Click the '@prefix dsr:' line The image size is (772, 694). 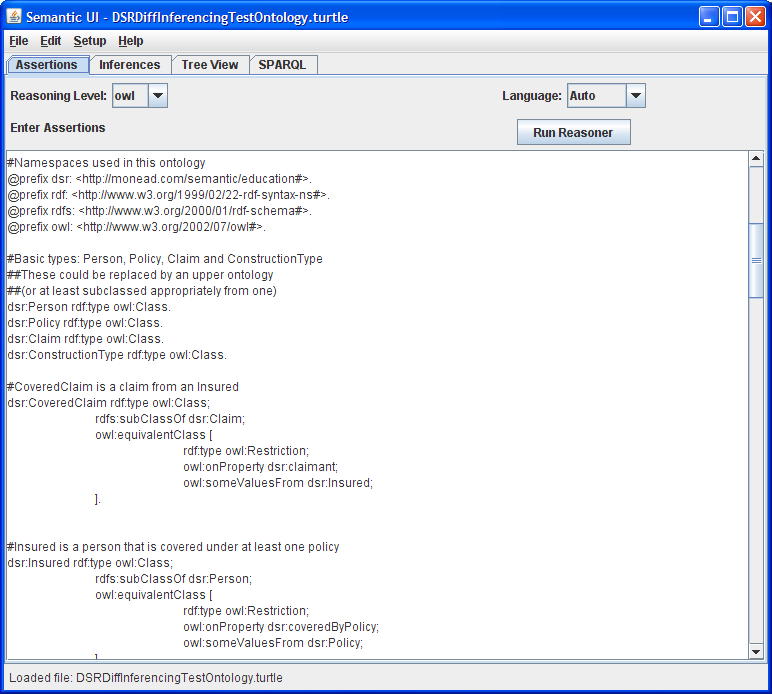pyautogui.click(x=160, y=179)
